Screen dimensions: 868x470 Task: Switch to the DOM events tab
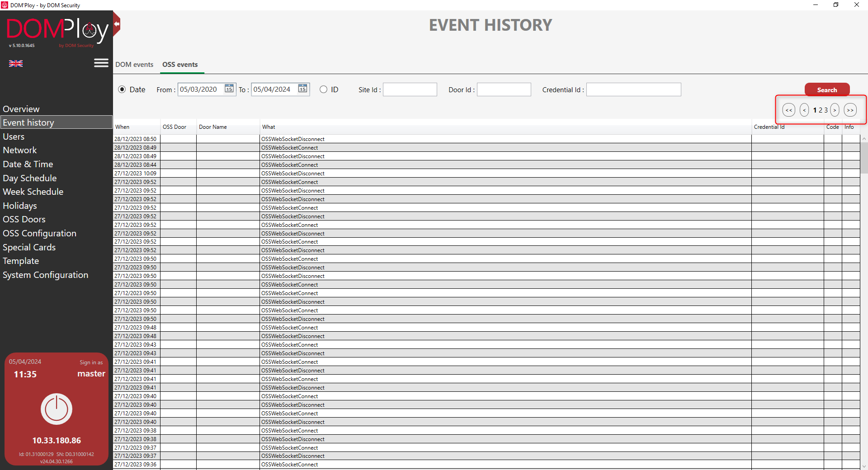tap(134, 65)
